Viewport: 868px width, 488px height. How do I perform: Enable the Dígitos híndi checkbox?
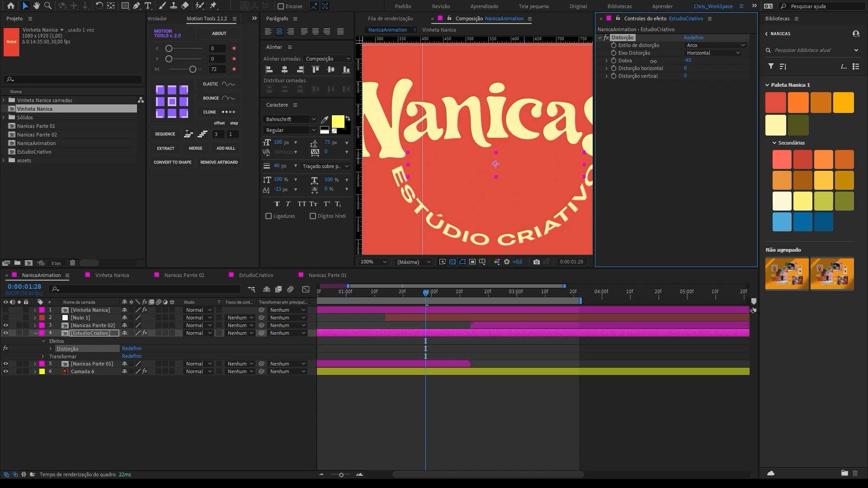click(313, 216)
